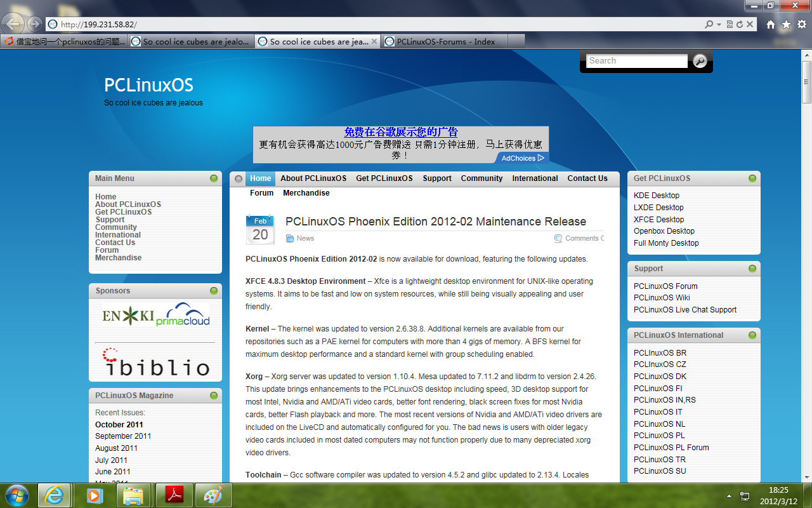Click the PCLinuxOS site title
The height and width of the screenshot is (508, 812).
148,85
